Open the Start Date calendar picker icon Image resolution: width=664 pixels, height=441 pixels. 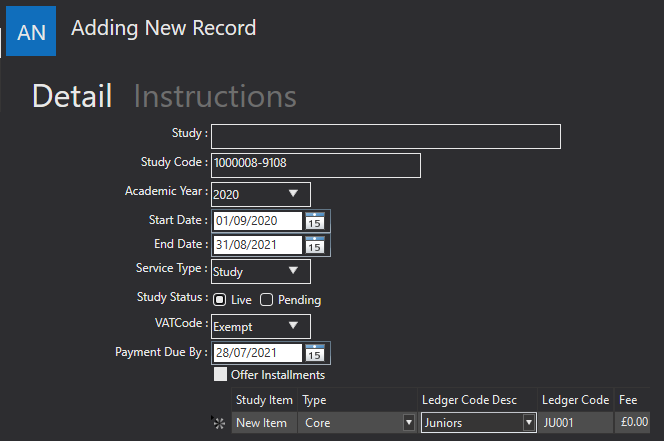pos(315,221)
